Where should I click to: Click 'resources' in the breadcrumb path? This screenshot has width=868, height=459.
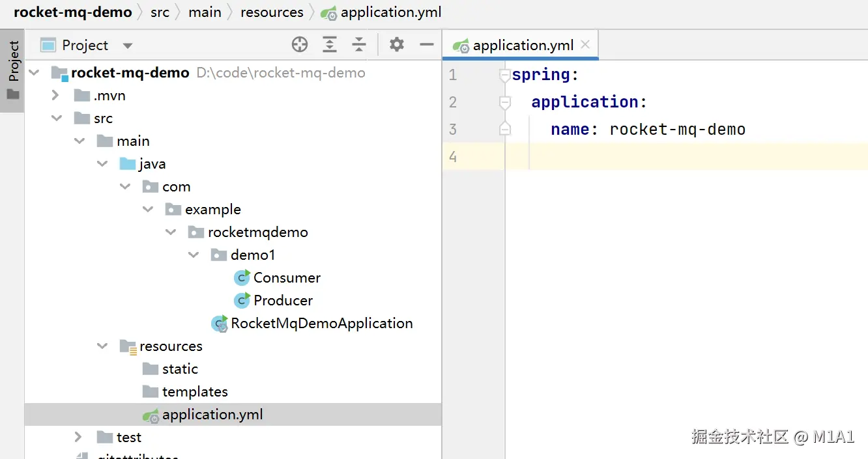272,12
